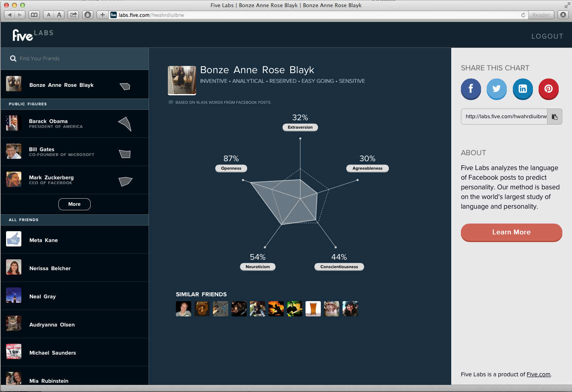Share the chart on Twitter
Image resolution: width=572 pixels, height=392 pixels.
pos(496,89)
